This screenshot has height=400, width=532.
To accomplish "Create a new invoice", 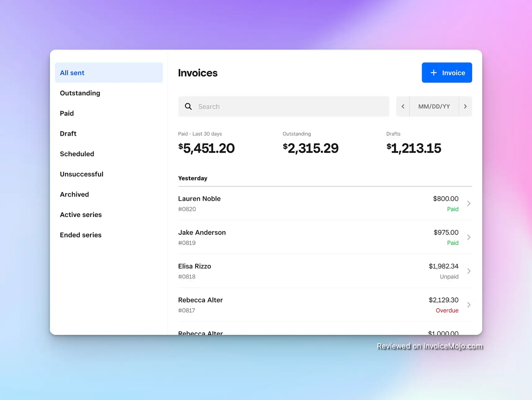I will (x=447, y=73).
